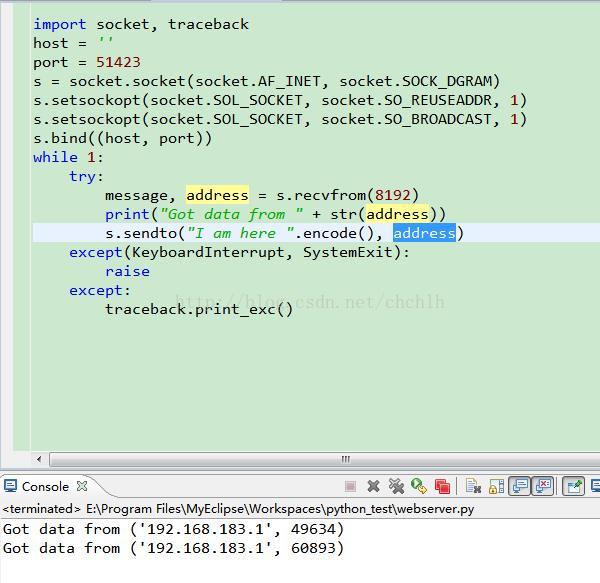Click the 'while' keyword

click(x=55, y=157)
